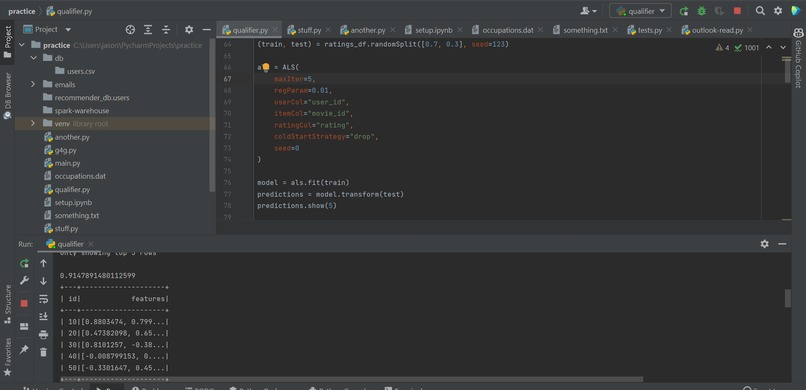Stop execution using red toolbar square
The image size is (806, 390).
coord(737,11)
